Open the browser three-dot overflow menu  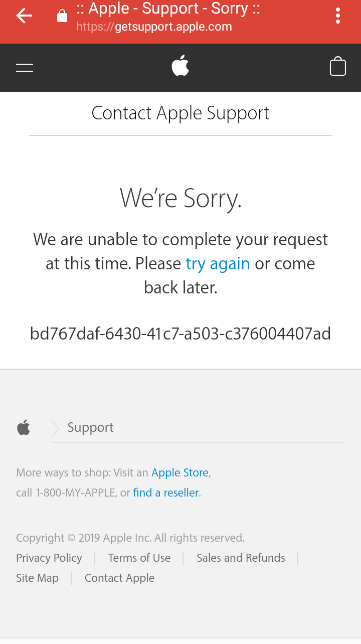point(338,16)
